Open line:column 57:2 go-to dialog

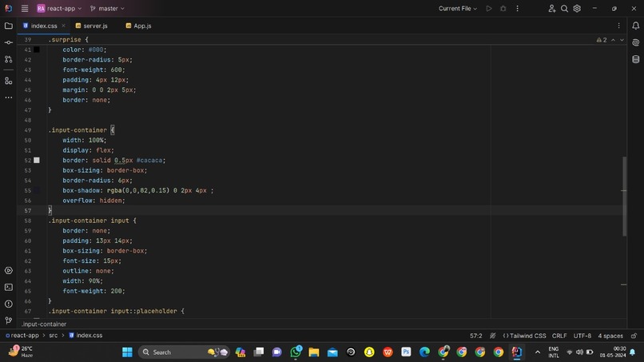[476, 336]
